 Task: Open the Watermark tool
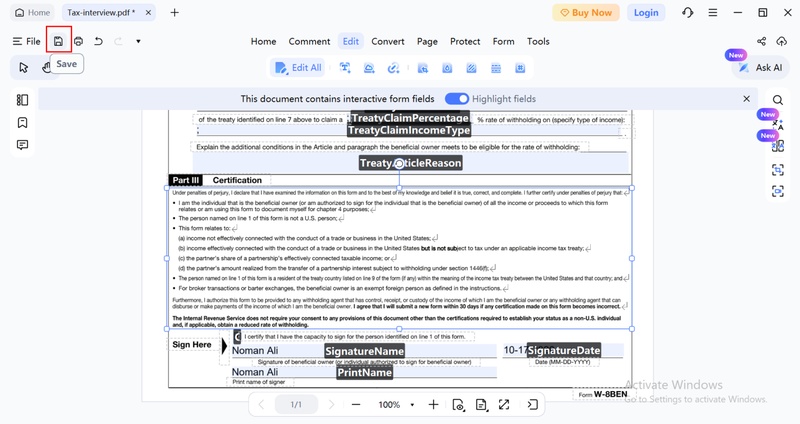pos(447,68)
